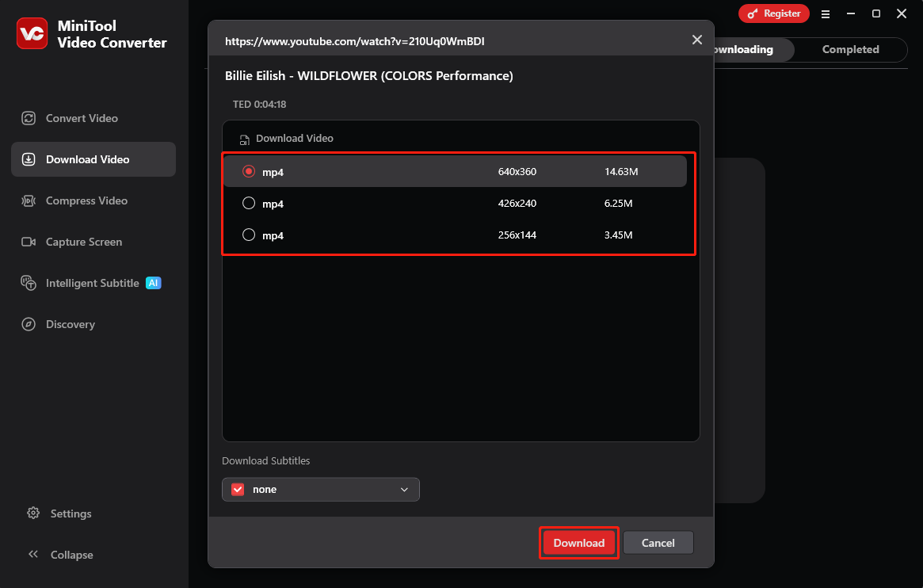
Task: Click the Download button
Action: coord(578,543)
